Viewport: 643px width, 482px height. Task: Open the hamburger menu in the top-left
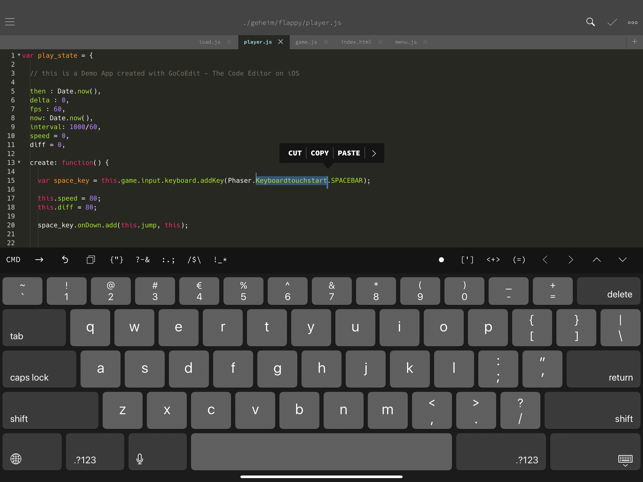[x=10, y=22]
